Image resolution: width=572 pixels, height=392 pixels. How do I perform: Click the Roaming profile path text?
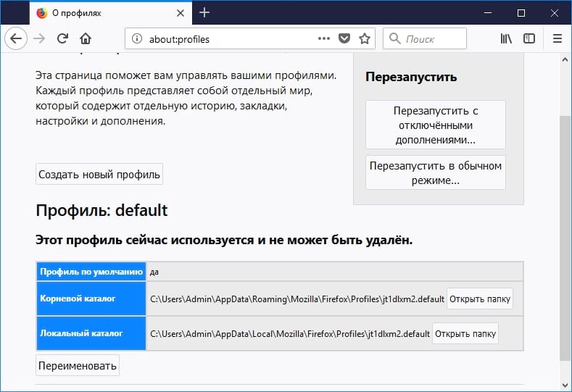coord(297,299)
